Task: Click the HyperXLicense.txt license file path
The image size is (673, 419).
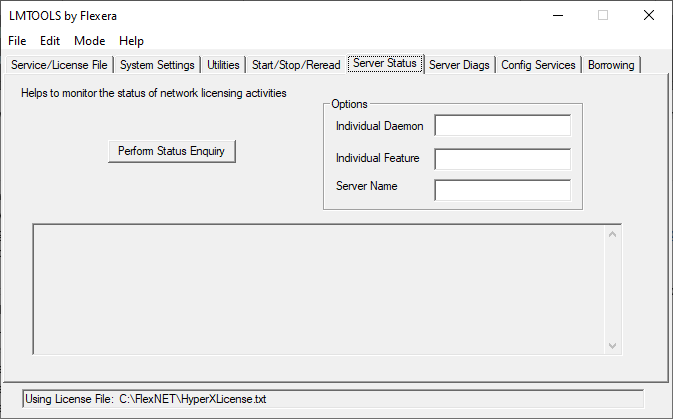Action: tap(193, 399)
